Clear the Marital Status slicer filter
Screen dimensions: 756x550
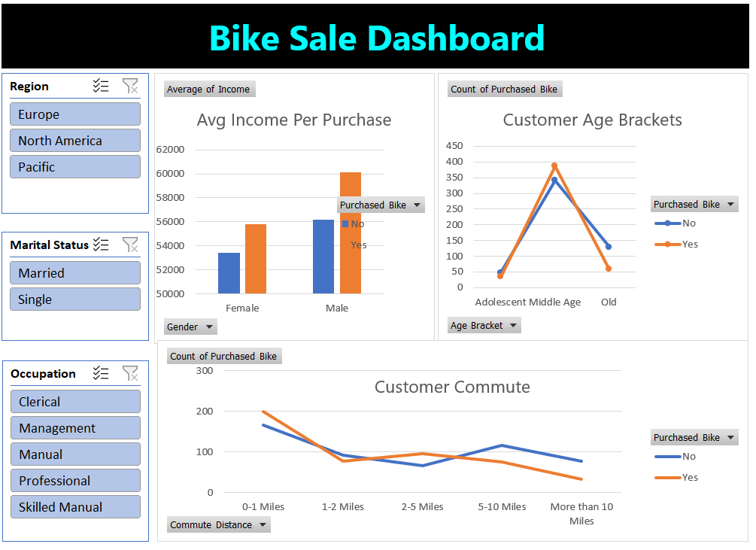pos(131,245)
